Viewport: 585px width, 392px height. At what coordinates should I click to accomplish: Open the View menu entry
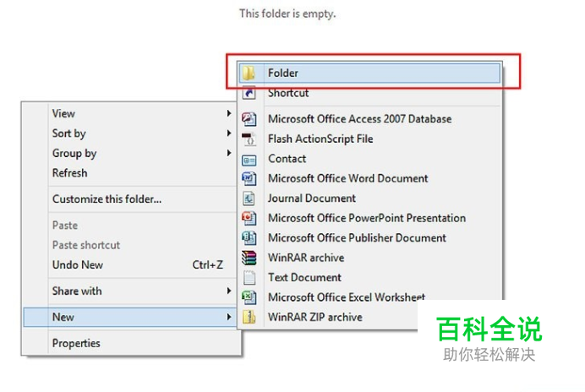point(130,113)
